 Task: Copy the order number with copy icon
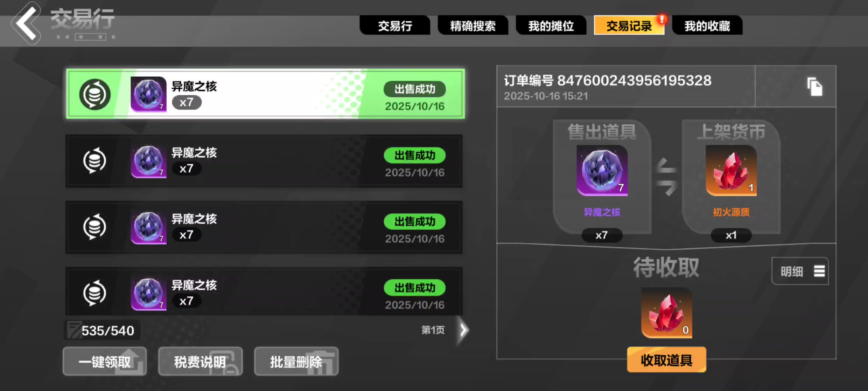pos(814,87)
